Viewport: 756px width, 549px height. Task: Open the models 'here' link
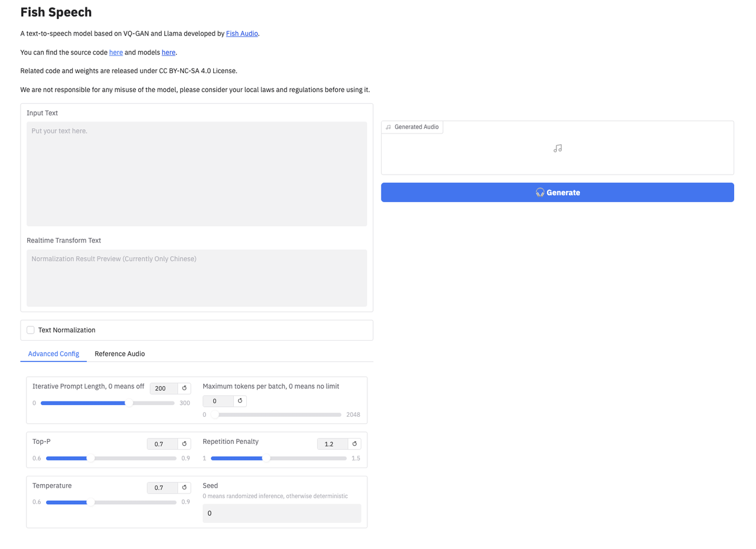[x=168, y=53]
